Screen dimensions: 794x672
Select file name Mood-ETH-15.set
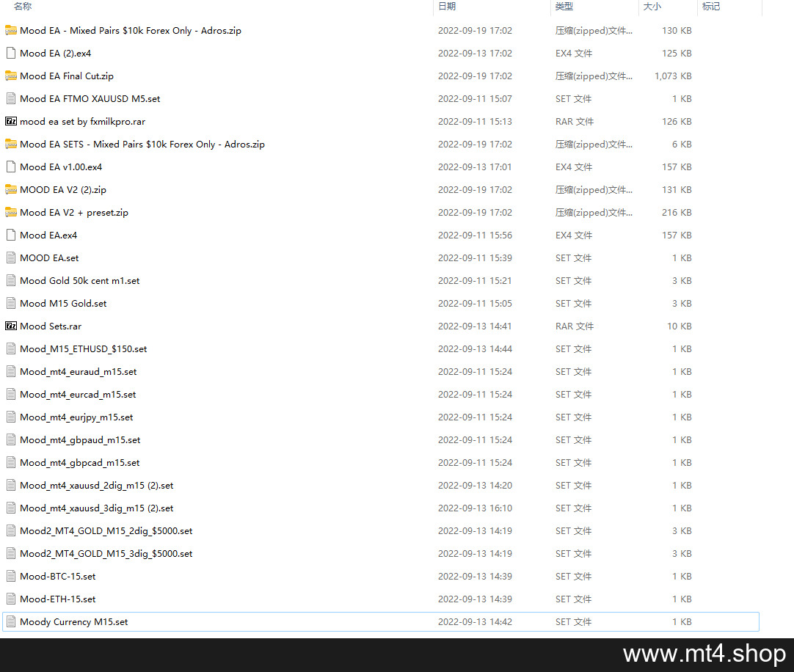point(58,599)
